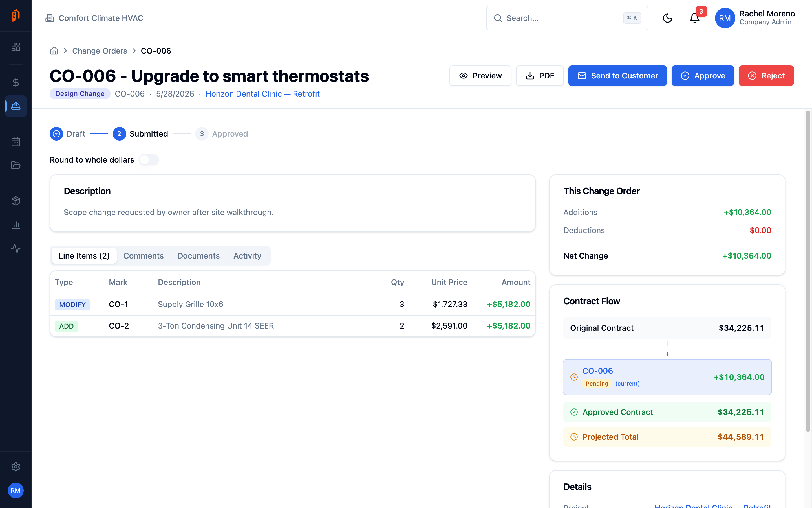Click unit price $1,727.33
This screenshot has height=508, width=812.
pos(450,305)
